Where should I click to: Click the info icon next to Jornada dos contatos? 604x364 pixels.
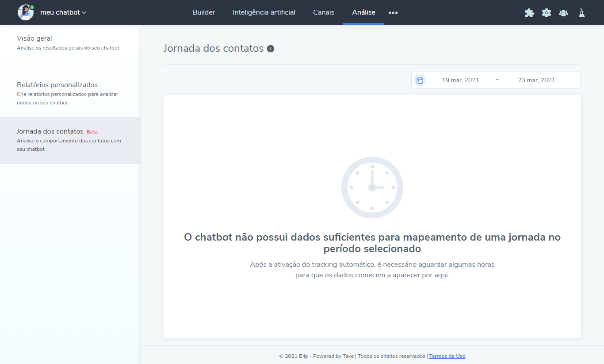coord(270,49)
